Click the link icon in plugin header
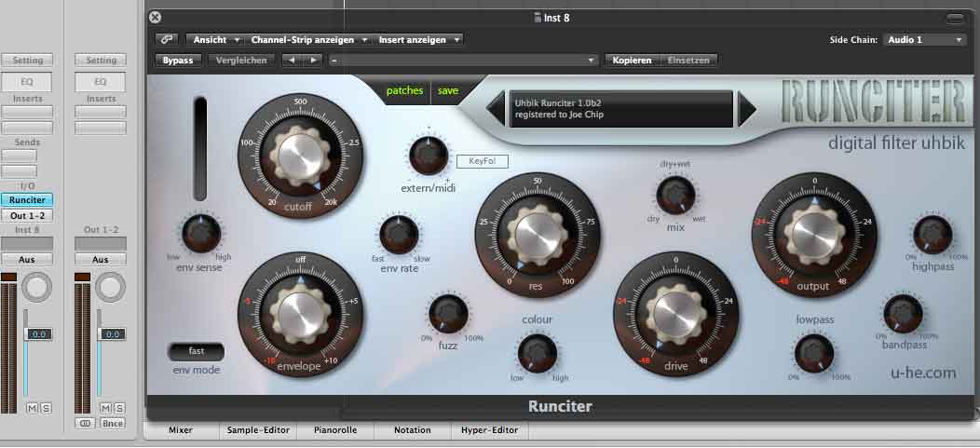This screenshot has width=980, height=448. [167, 39]
